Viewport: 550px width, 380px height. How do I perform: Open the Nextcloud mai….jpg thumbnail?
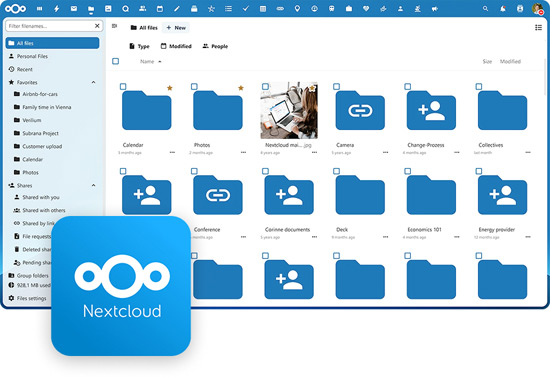[x=289, y=110]
